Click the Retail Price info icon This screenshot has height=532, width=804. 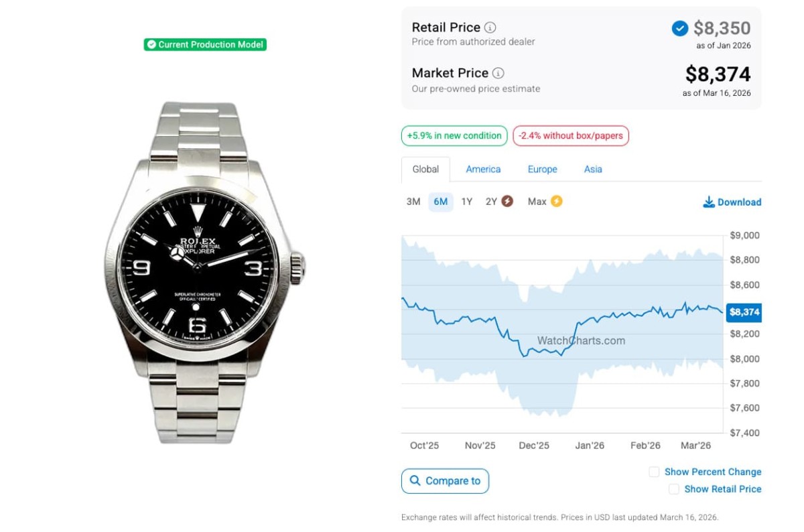click(x=490, y=27)
